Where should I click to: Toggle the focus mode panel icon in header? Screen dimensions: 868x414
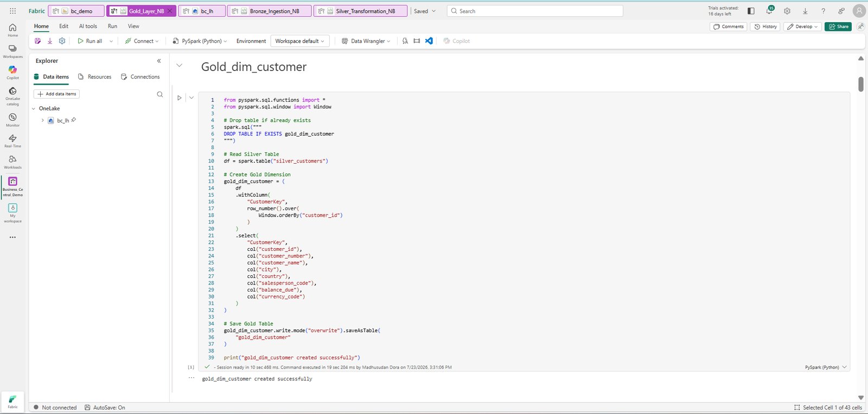tap(751, 11)
